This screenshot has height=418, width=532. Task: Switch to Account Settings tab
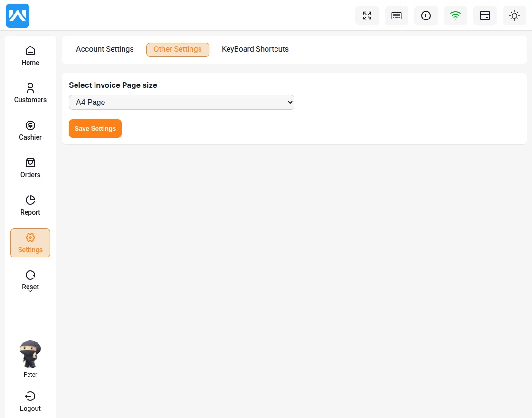[x=104, y=49]
